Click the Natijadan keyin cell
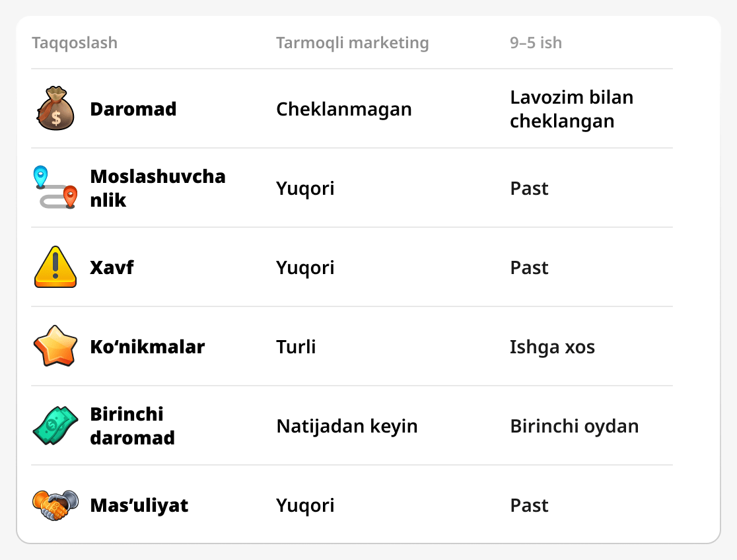This screenshot has height=560, width=737. coord(347,426)
